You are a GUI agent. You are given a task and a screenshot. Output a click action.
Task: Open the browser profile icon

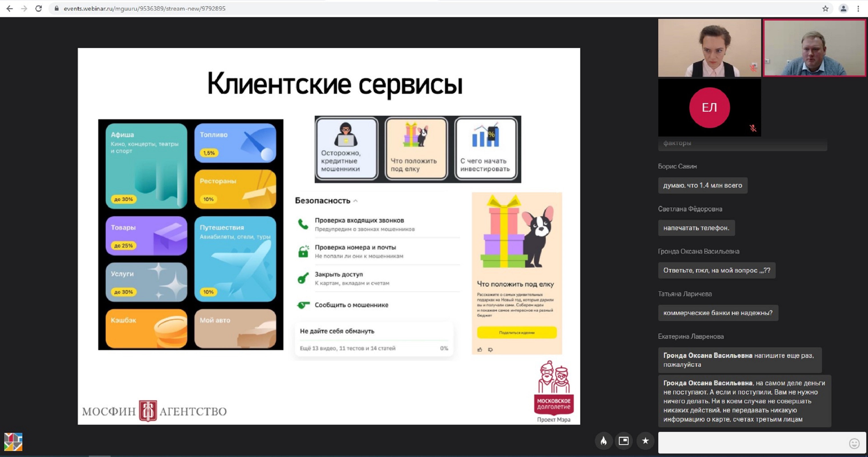tap(843, 8)
